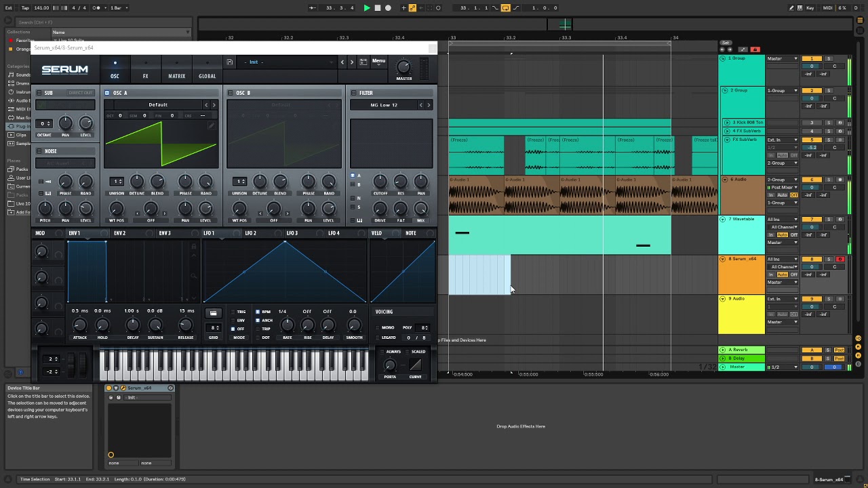Image resolution: width=868 pixels, height=488 pixels.
Task: Toggle LFO ANCH checkbox
Action: click(258, 321)
